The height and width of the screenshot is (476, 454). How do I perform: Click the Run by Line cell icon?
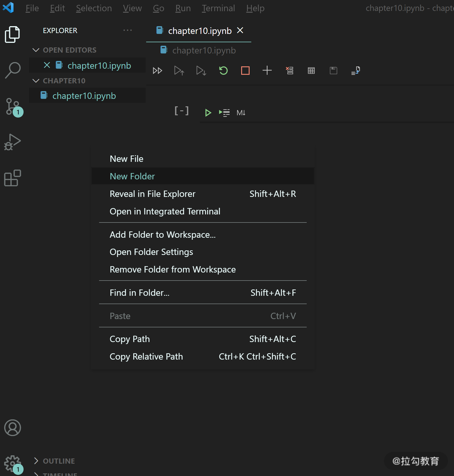(224, 113)
